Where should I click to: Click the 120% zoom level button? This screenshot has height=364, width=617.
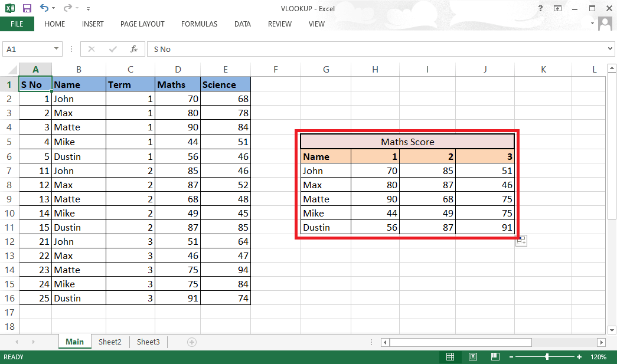pyautogui.click(x=599, y=357)
